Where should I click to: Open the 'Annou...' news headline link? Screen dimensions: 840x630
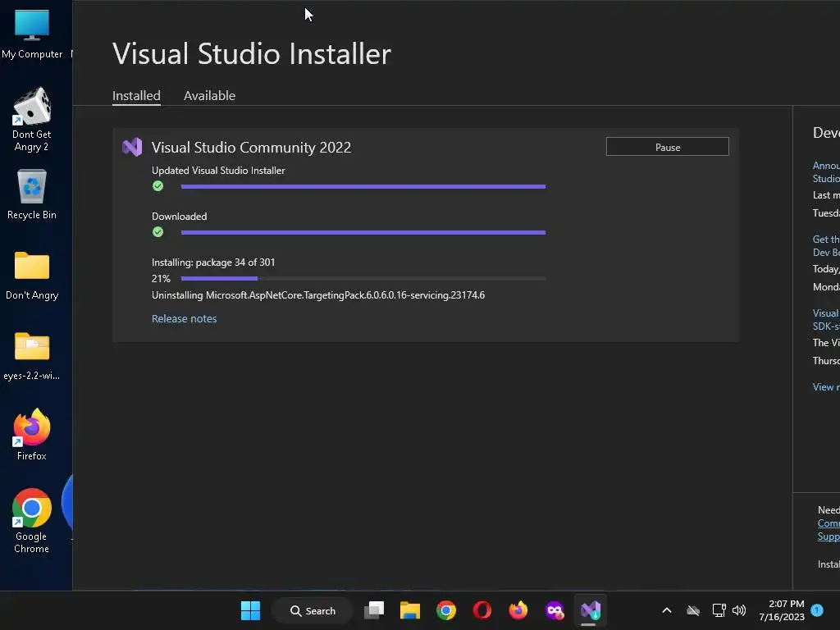coord(825,172)
